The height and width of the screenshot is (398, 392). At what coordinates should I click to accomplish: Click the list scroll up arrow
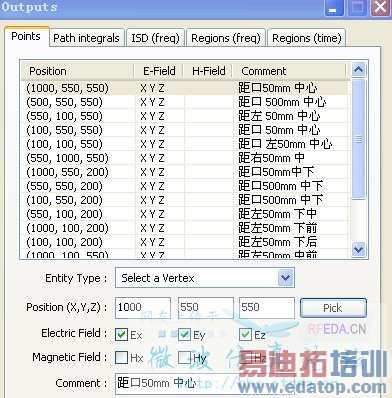click(x=358, y=70)
